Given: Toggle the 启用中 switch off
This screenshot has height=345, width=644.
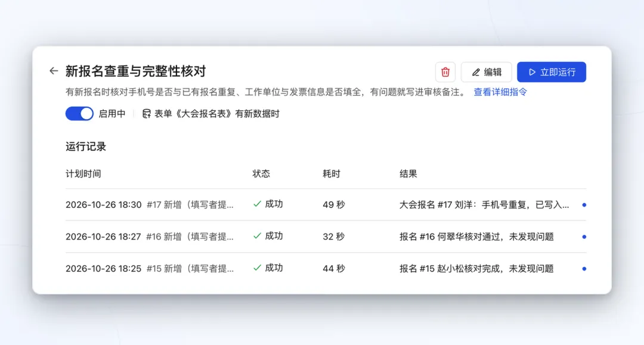Looking at the screenshot, I should coord(79,114).
